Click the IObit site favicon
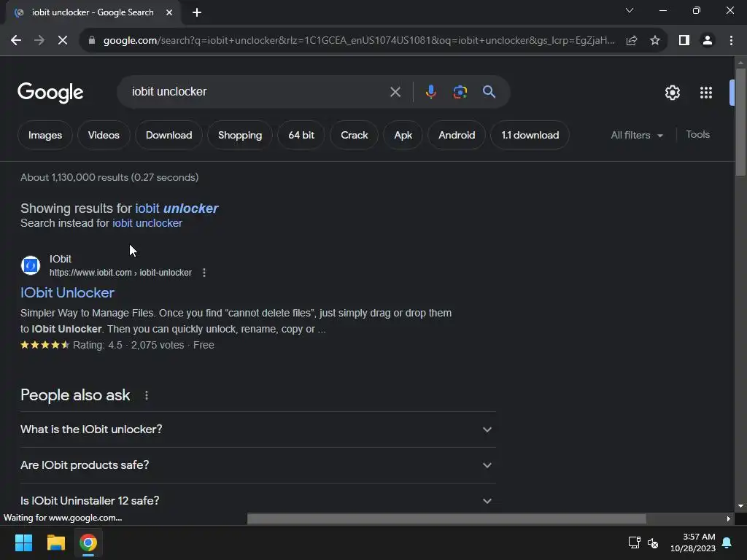This screenshot has width=747, height=560. click(x=31, y=265)
